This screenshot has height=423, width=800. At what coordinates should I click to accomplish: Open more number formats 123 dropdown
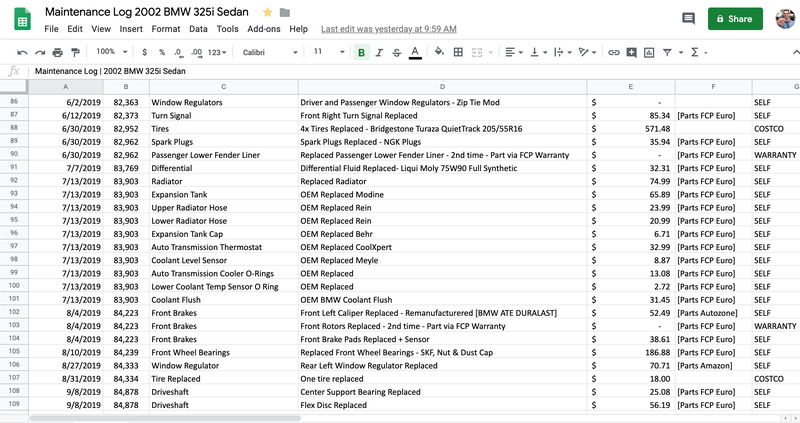click(217, 52)
